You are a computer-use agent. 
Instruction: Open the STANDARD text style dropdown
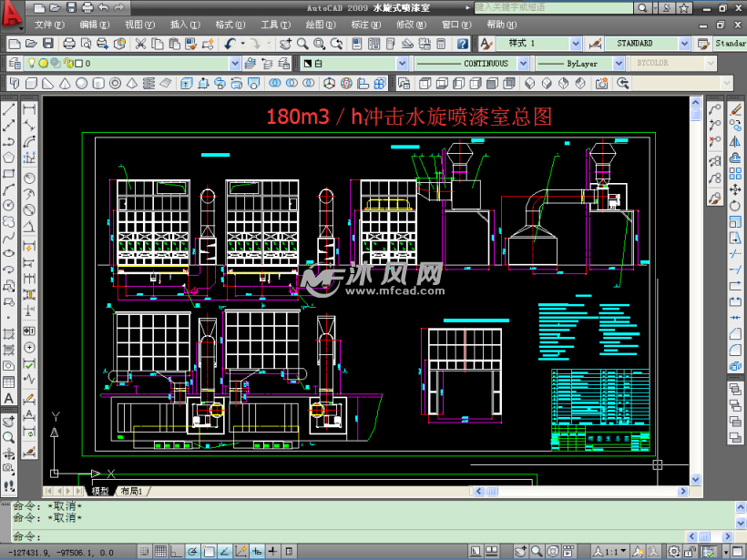684,43
